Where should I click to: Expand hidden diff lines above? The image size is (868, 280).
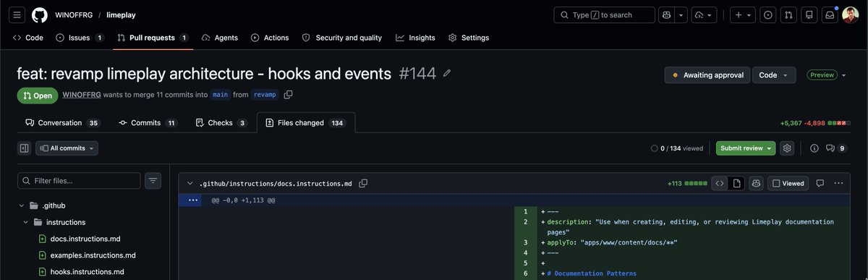[x=192, y=200]
